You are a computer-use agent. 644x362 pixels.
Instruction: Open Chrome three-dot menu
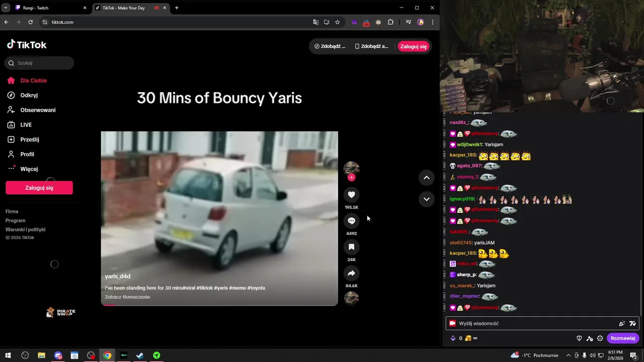point(433,22)
